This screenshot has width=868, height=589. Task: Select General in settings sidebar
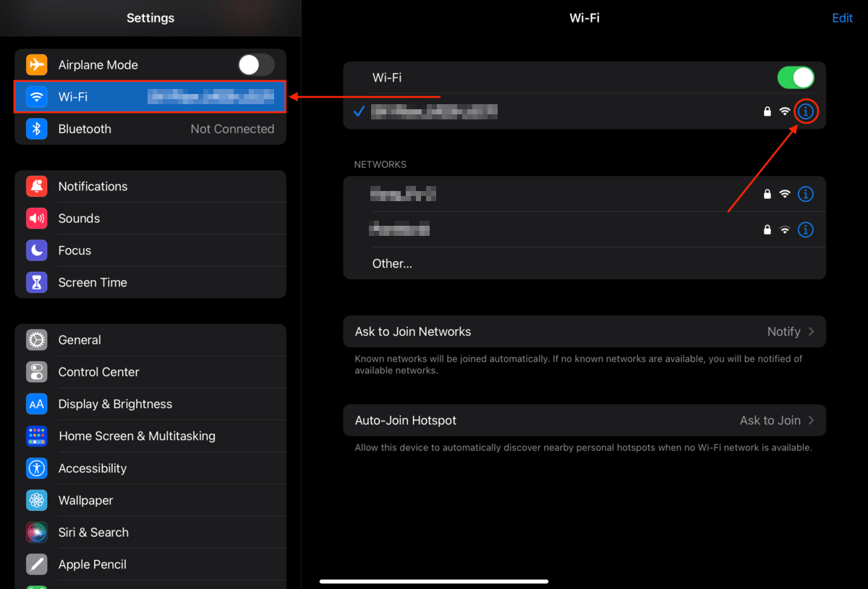pyautogui.click(x=150, y=340)
